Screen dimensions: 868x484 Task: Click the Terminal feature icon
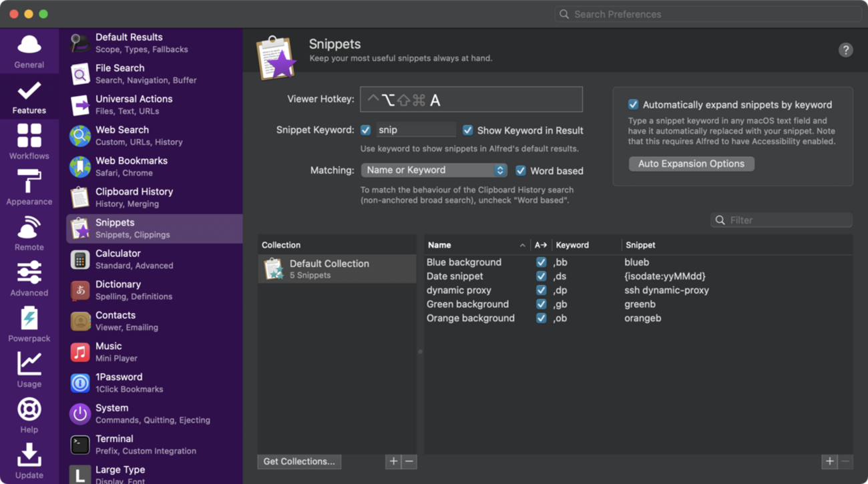tap(80, 445)
